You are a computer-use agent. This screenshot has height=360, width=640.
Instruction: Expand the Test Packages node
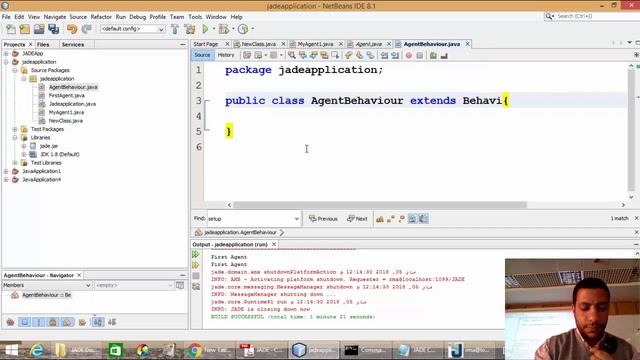click(15, 129)
